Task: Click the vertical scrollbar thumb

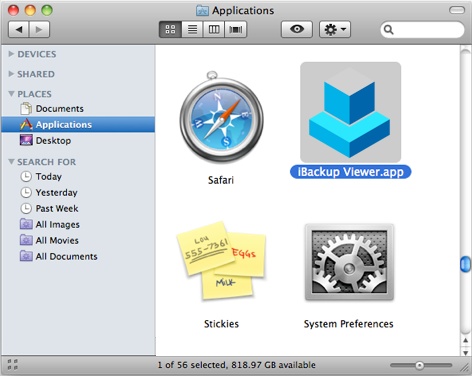Action: pyautogui.click(x=465, y=264)
